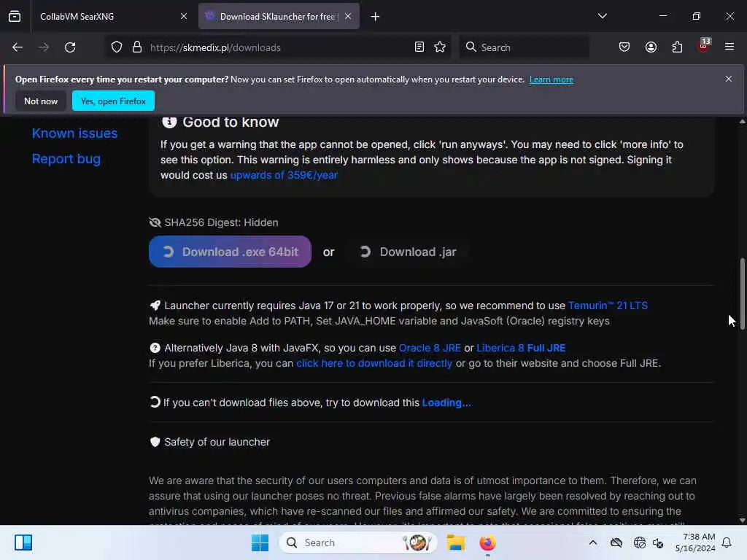Screen dimensions: 747x560
Task: Focus the Firefox Search box
Action: pyautogui.click(x=524, y=47)
